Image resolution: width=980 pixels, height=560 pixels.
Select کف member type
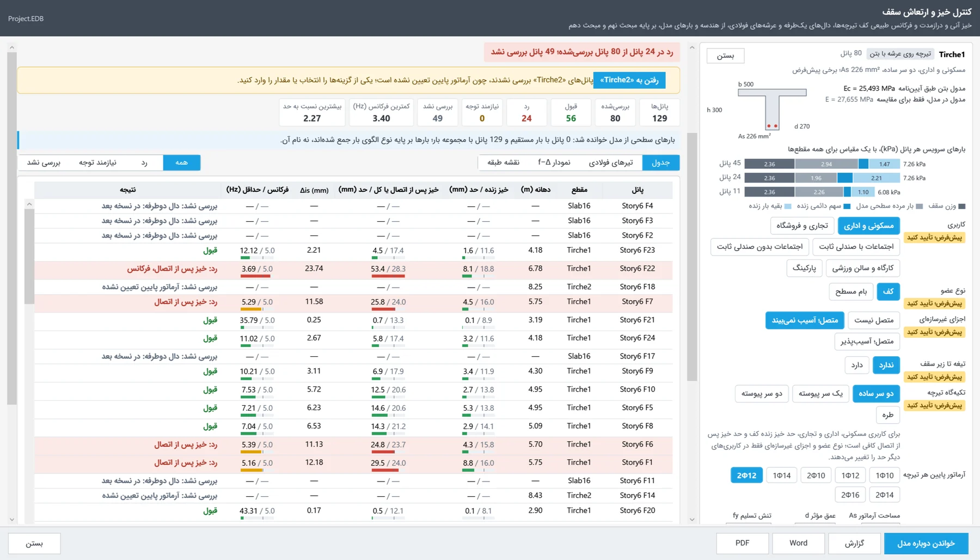tap(888, 291)
